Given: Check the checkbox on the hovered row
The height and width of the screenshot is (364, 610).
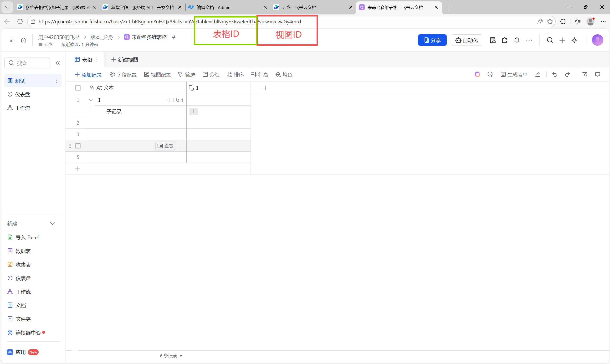Looking at the screenshot, I should tap(78, 146).
